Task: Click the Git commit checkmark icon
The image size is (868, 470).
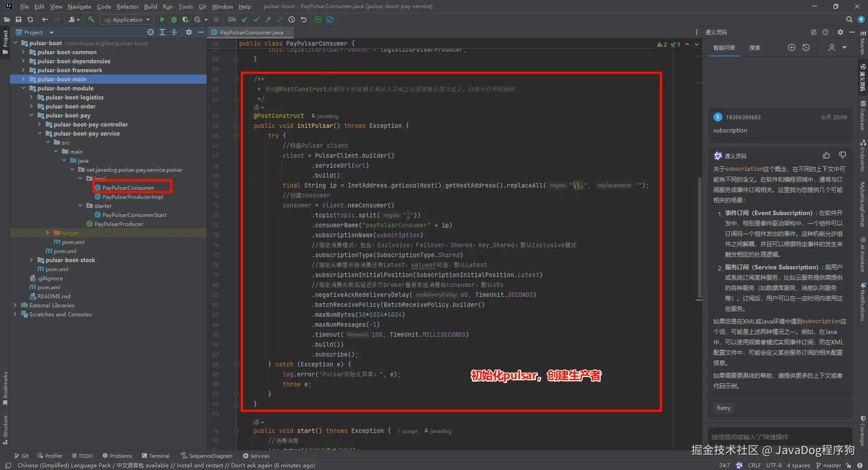Action: (256, 19)
